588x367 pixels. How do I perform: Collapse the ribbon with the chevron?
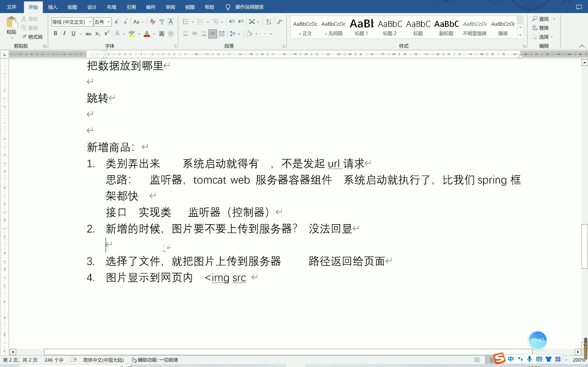pos(582,46)
